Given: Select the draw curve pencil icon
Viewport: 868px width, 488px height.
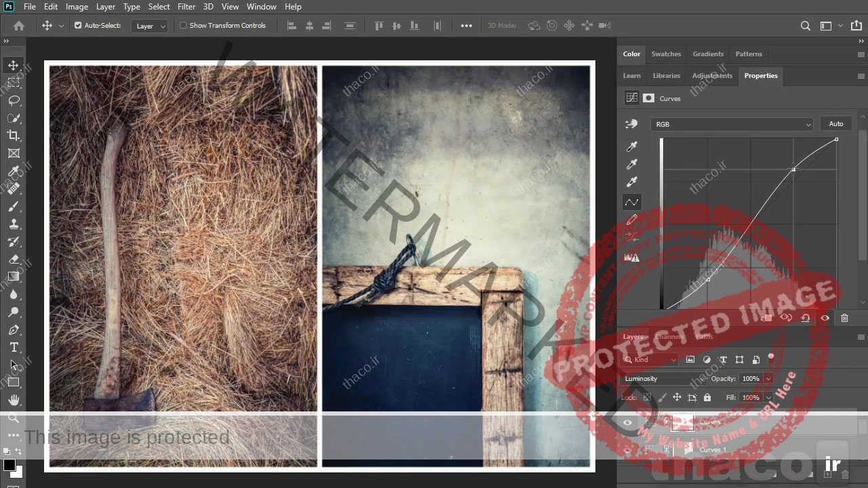Looking at the screenshot, I should pyautogui.click(x=632, y=220).
